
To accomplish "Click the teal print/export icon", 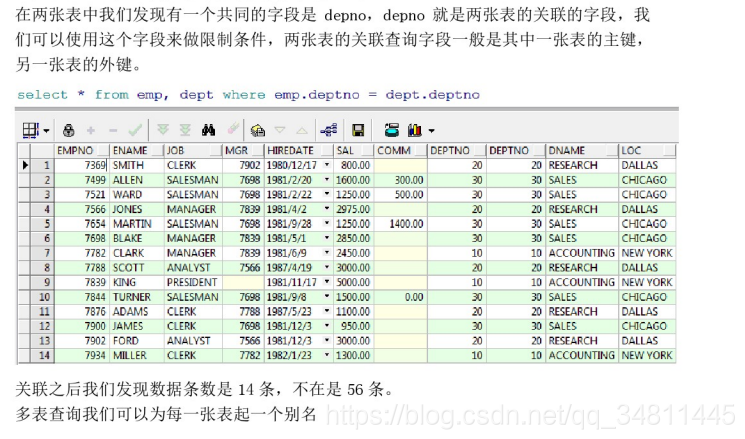I will click(x=392, y=130).
